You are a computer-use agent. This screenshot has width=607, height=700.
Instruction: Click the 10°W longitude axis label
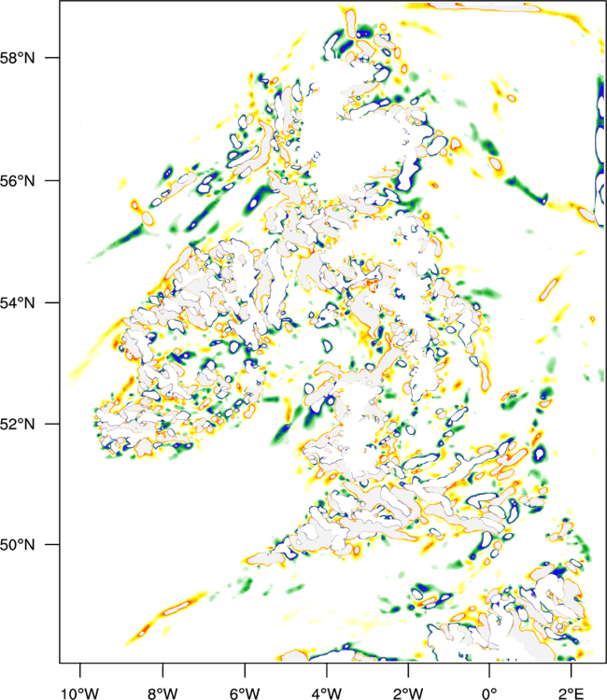79,693
